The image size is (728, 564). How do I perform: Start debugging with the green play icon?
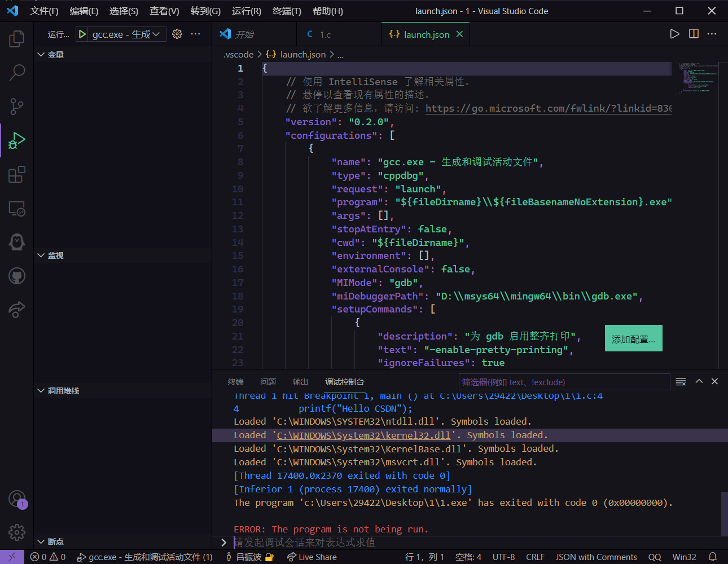[x=81, y=34]
